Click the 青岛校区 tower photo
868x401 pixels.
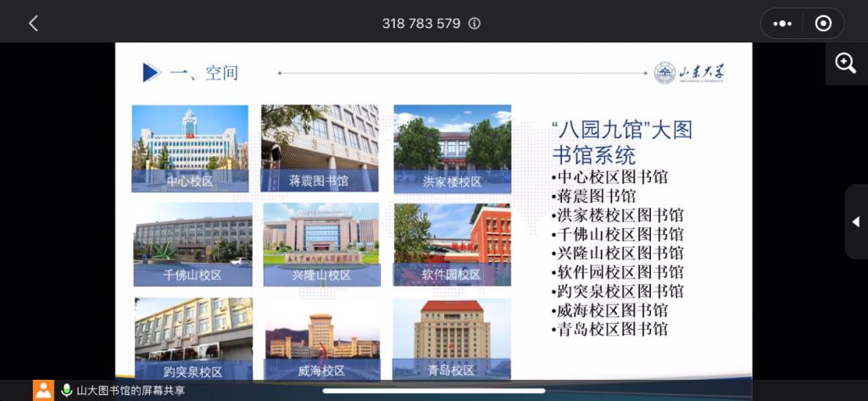click(452, 337)
